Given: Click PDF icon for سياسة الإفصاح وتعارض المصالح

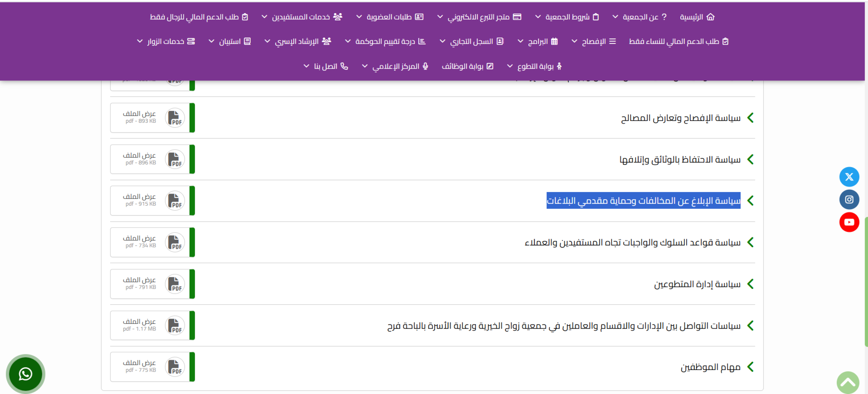Looking at the screenshot, I should (175, 118).
